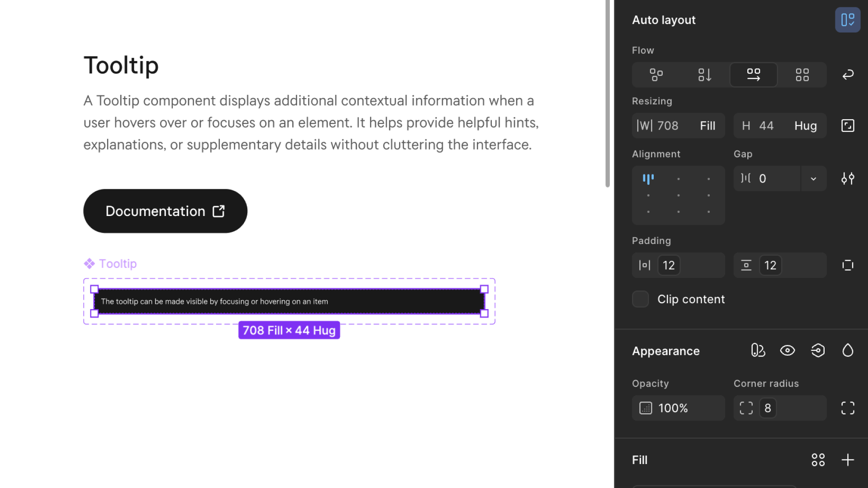Open width Fill sizing dropdown

click(x=708, y=126)
